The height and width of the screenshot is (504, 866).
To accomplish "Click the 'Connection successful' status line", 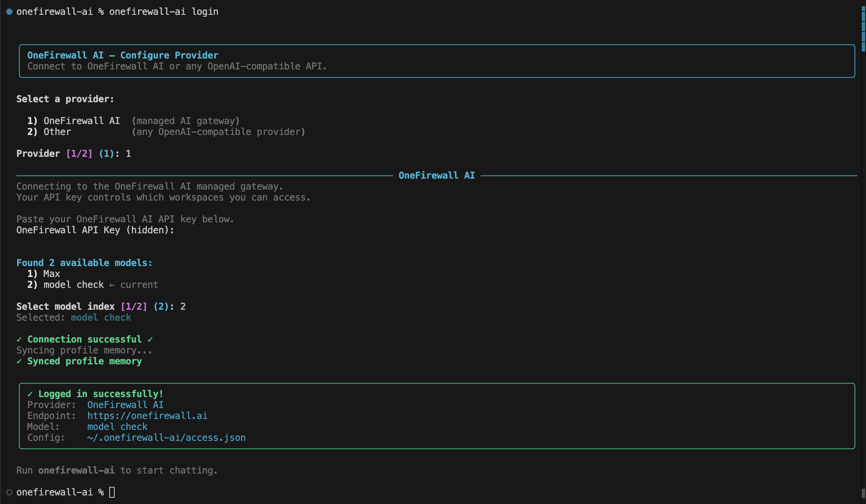I will 85,339.
